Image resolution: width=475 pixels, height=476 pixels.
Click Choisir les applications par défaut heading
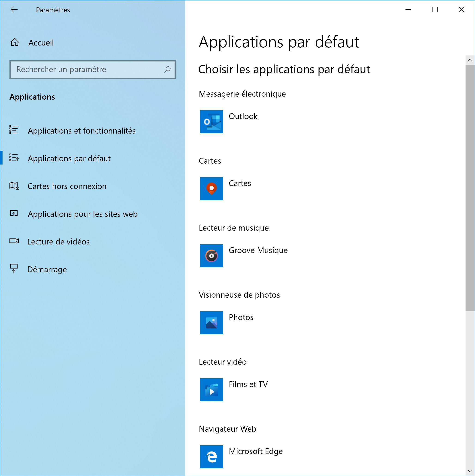point(284,69)
